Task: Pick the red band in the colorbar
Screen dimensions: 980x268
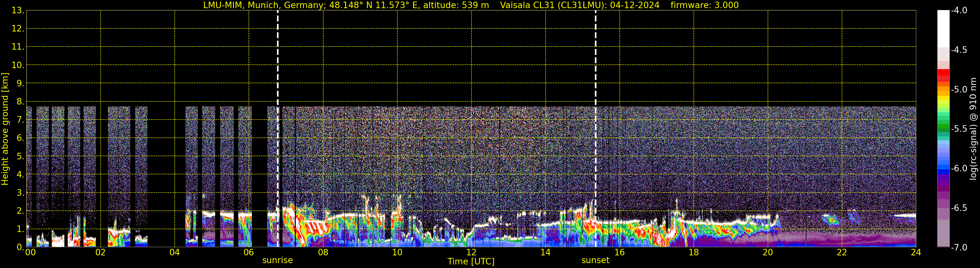Action: coord(944,72)
